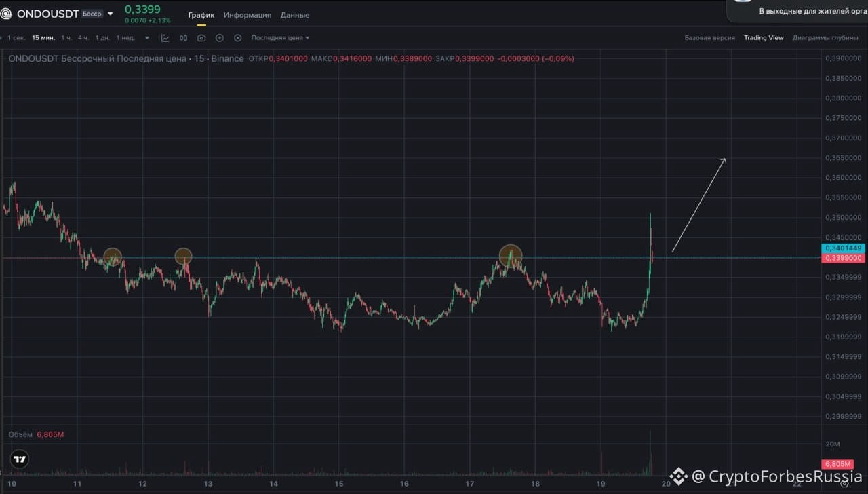Click the replay circle icon in chart toolbar
Viewport: 868px width, 494px height.
tap(237, 38)
